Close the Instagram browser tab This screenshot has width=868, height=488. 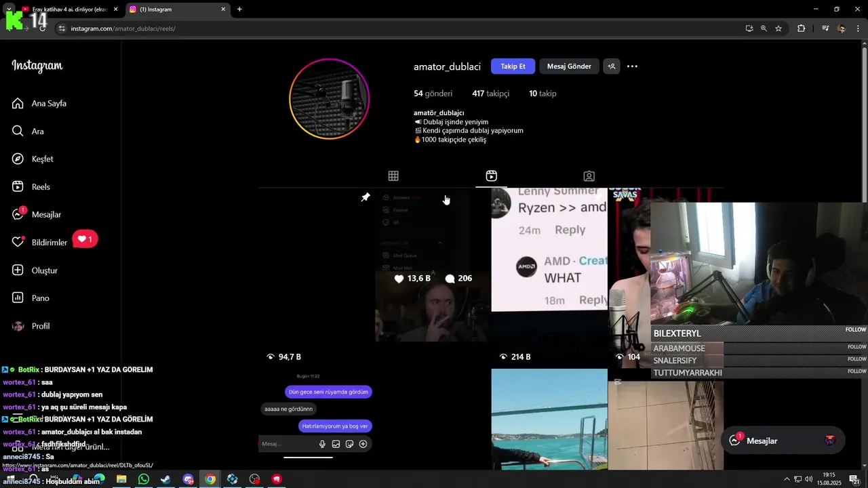[x=223, y=9]
